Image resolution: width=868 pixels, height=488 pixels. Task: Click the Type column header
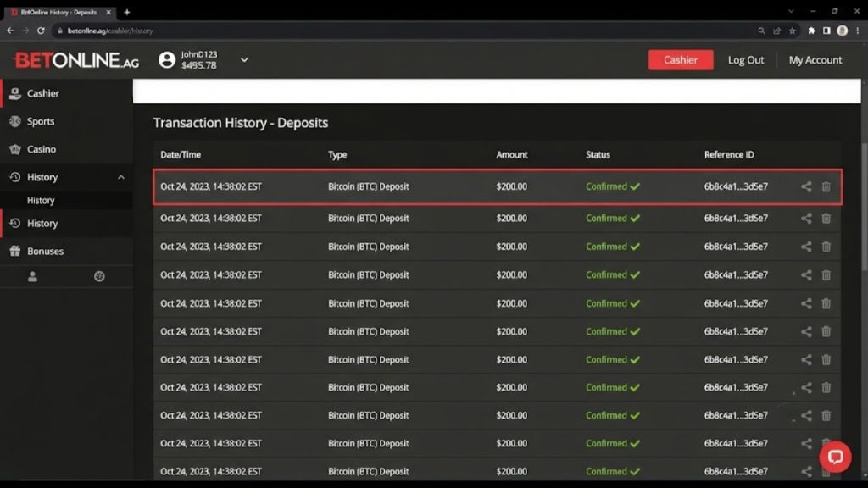point(337,155)
